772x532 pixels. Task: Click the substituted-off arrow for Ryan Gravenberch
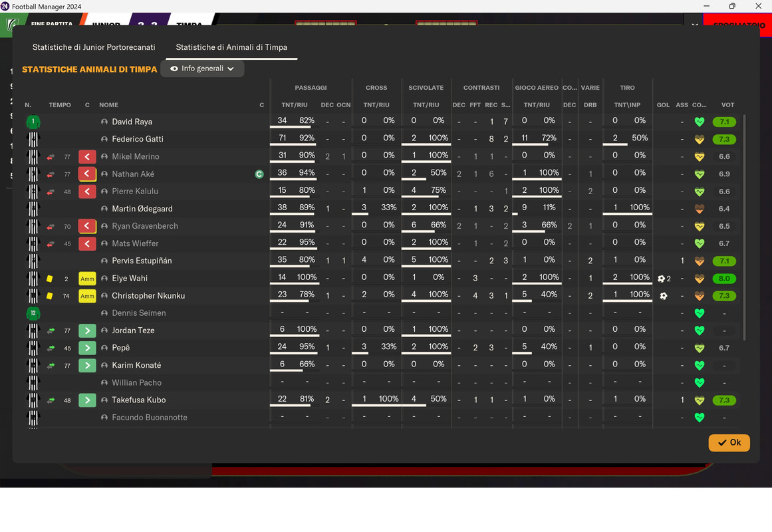pos(87,226)
